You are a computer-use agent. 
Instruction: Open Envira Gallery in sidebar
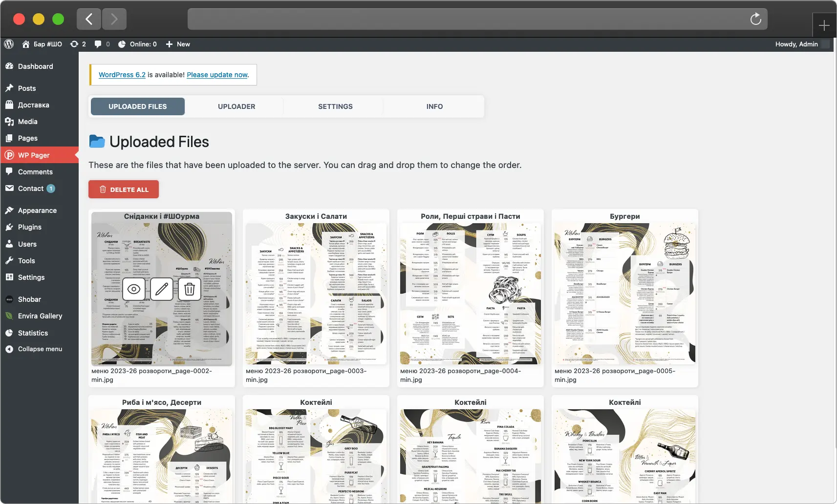pyautogui.click(x=39, y=316)
